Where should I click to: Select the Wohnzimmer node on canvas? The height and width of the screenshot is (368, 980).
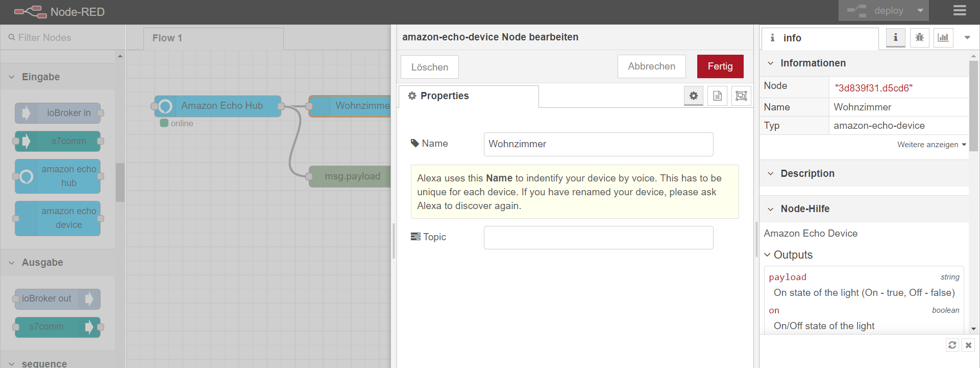pos(350,106)
